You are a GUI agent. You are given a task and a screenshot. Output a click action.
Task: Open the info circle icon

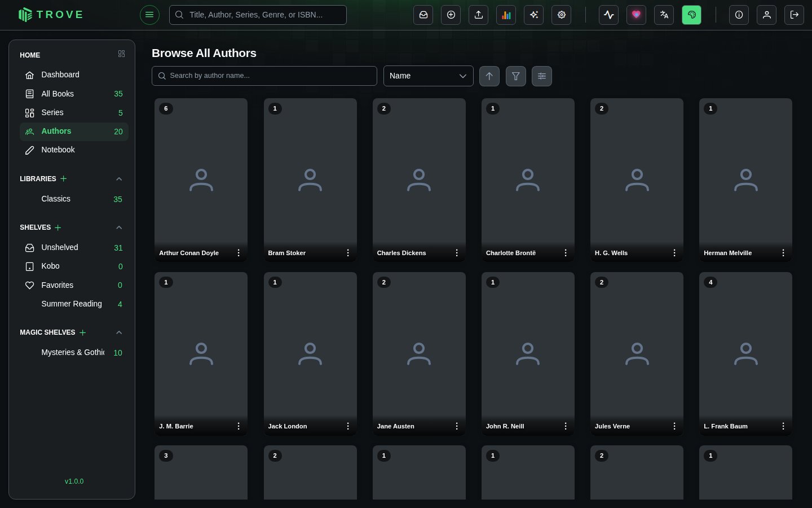tap(739, 15)
